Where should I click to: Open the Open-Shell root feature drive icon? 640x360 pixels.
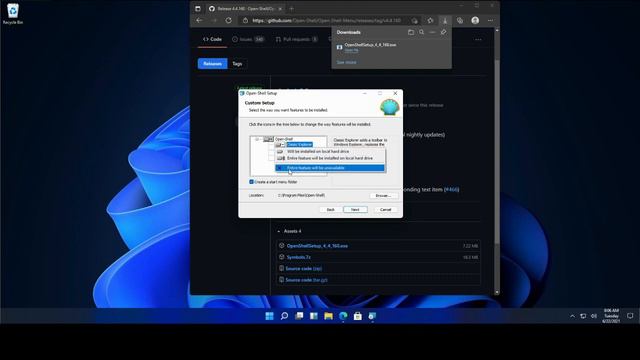[268, 139]
